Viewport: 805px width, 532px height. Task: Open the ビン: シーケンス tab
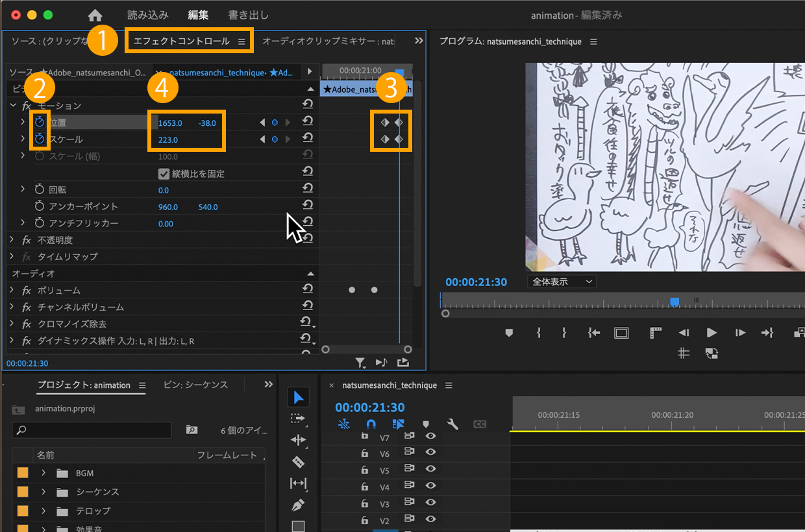point(195,385)
